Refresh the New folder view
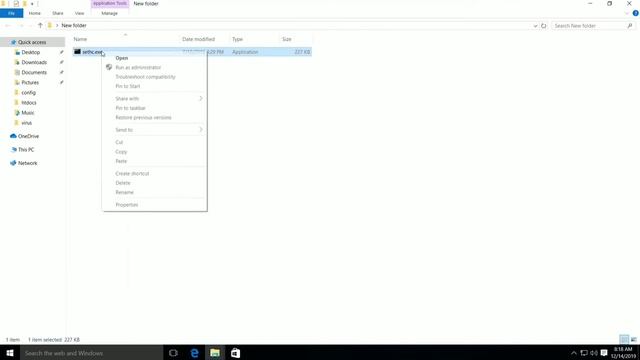The image size is (640, 360). click(x=544, y=26)
